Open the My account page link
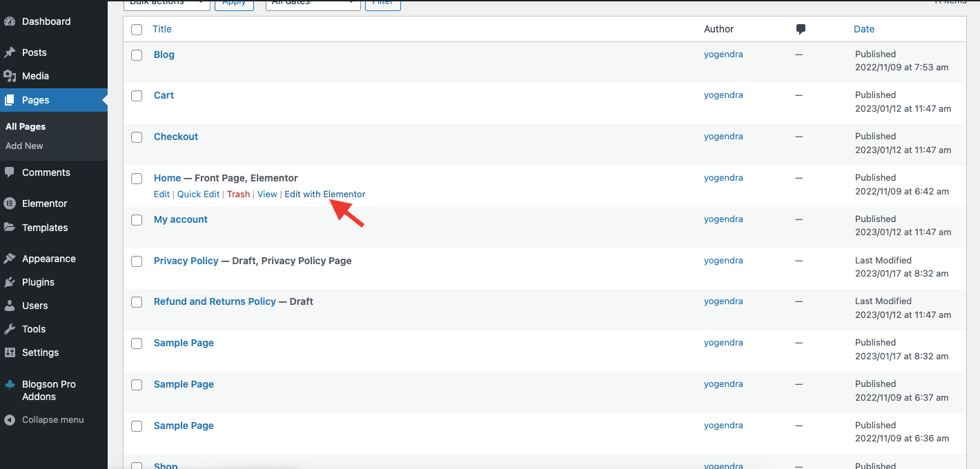Image resolution: width=980 pixels, height=469 pixels. [181, 219]
